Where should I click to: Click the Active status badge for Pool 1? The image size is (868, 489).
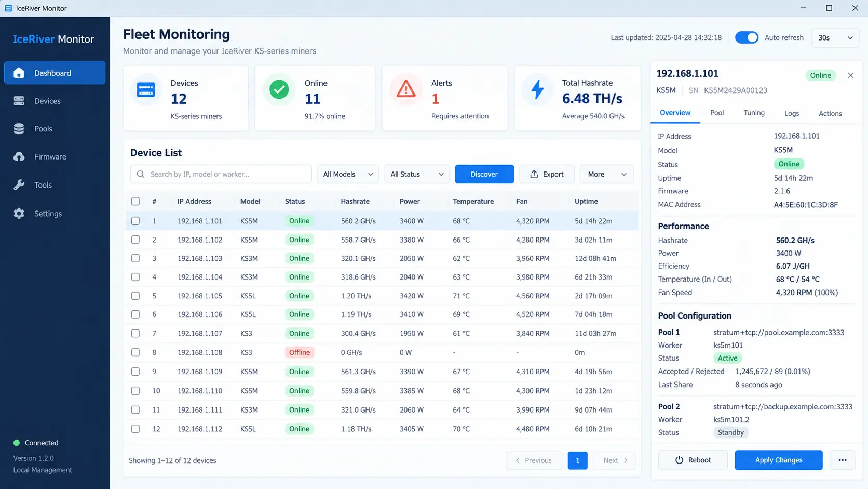click(727, 358)
